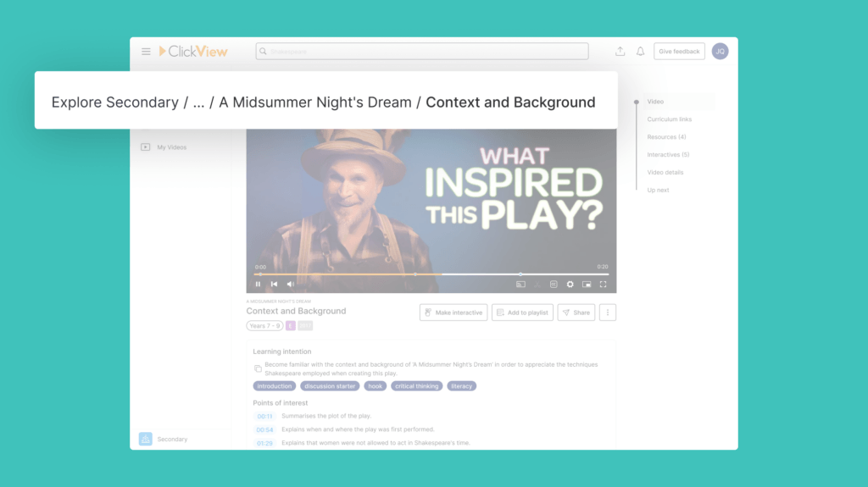Expand the ellipsis in the breadcrumb
This screenshot has height=487, width=868.
[x=198, y=102]
